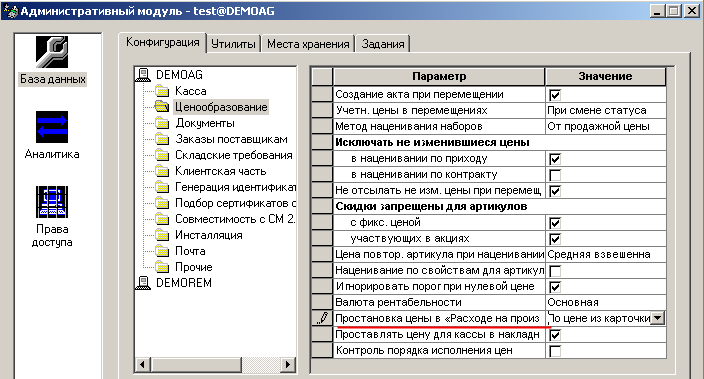Click the Касса folder icon
This screenshot has width=704, height=379.
click(162, 91)
